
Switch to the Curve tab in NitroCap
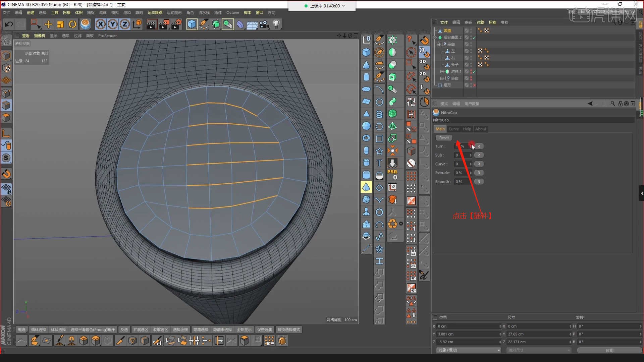click(x=453, y=129)
